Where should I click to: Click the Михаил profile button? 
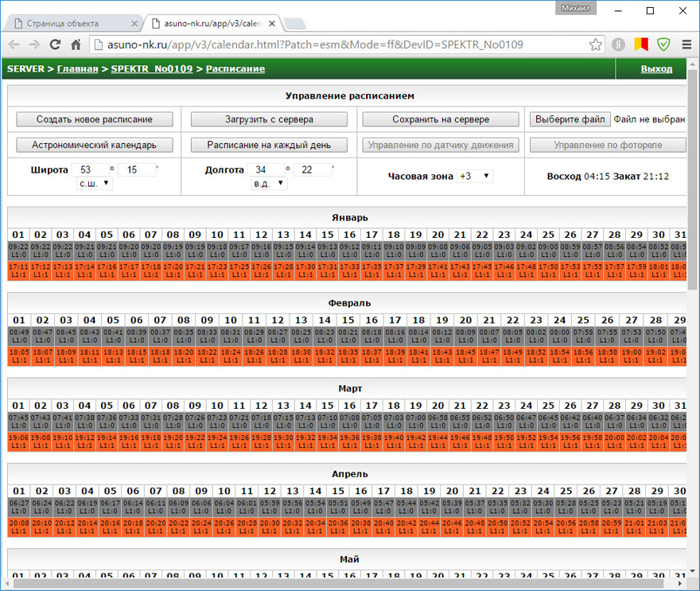[x=575, y=8]
